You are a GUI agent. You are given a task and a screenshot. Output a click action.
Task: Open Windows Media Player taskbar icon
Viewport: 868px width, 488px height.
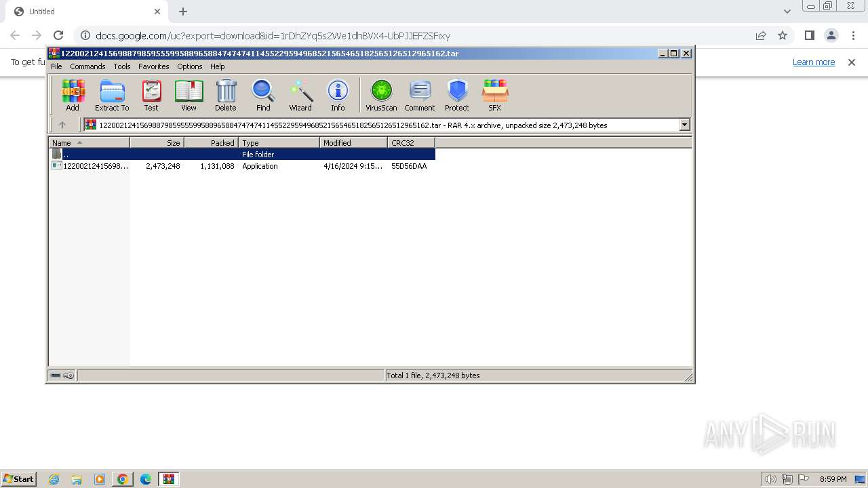(x=100, y=479)
